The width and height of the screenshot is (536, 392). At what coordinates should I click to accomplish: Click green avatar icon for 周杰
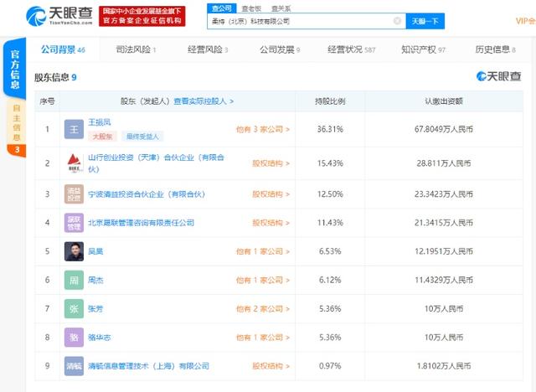click(x=74, y=281)
